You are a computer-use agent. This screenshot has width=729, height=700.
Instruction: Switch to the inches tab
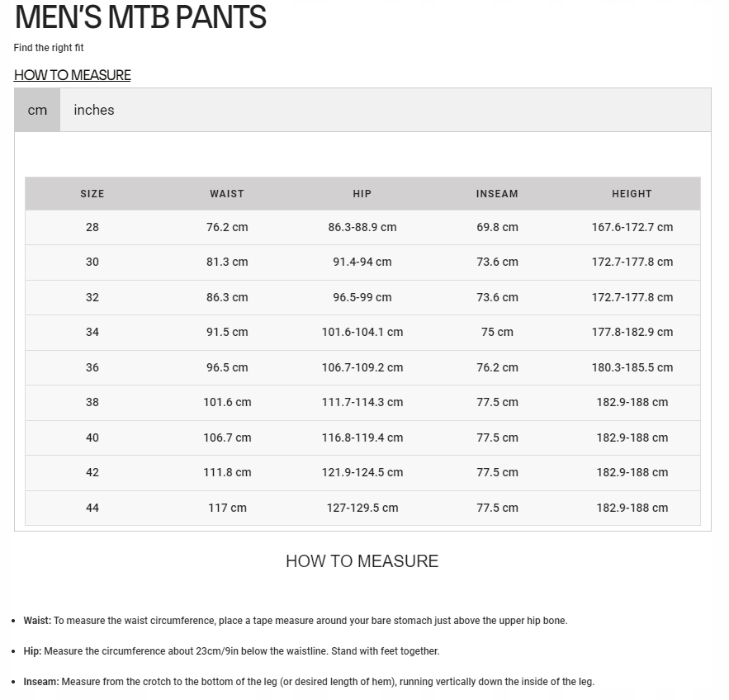(x=93, y=110)
